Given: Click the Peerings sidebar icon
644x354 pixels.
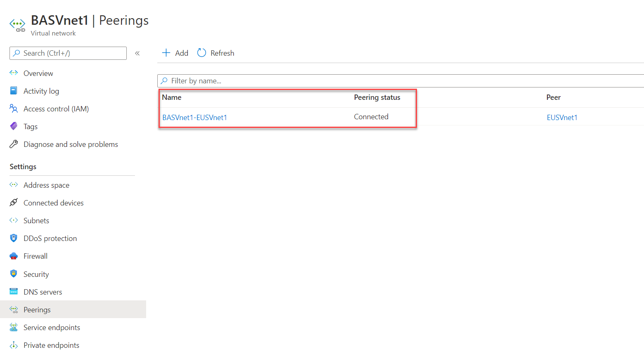Looking at the screenshot, I should [14, 309].
